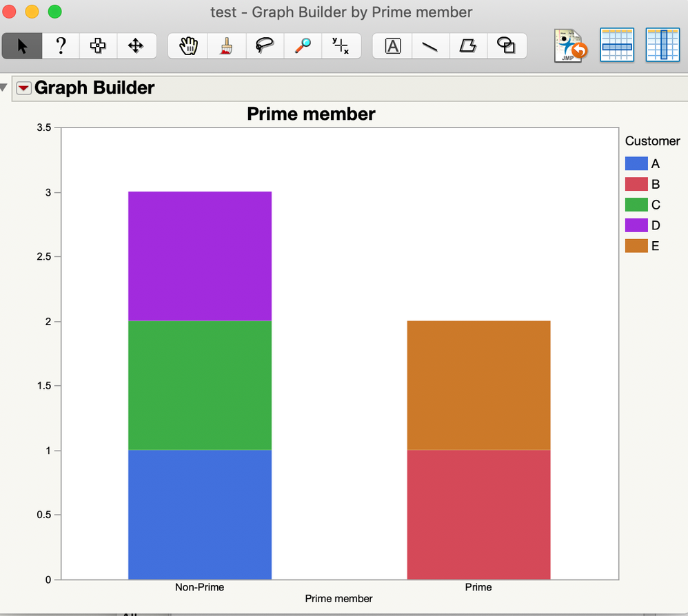Select the Annotate text tool
The image size is (688, 616).
(x=392, y=45)
